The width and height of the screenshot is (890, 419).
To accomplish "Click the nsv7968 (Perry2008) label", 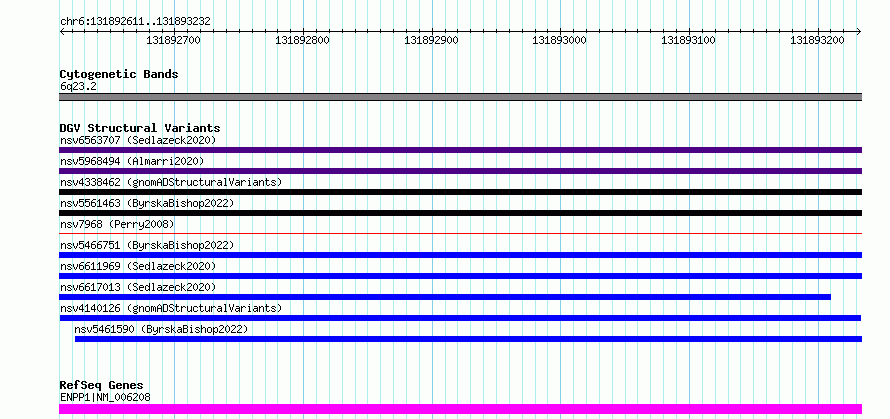I will click(117, 224).
